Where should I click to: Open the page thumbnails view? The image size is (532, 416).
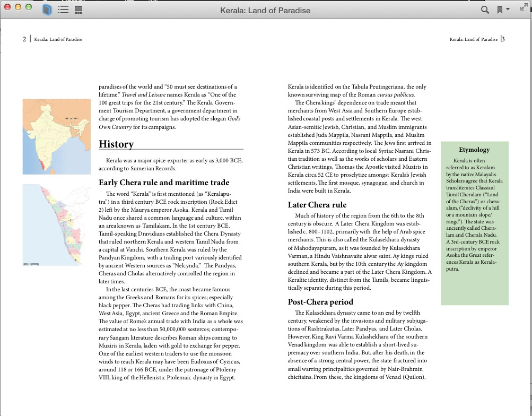[79, 10]
